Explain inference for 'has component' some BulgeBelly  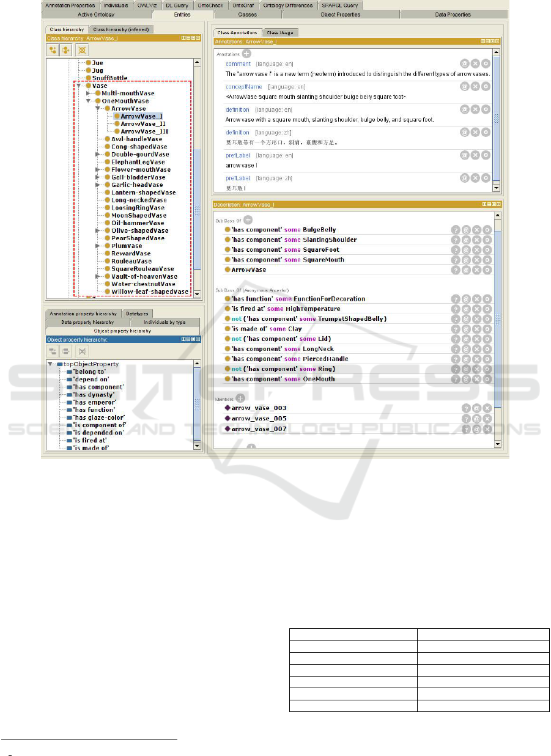tap(456, 230)
